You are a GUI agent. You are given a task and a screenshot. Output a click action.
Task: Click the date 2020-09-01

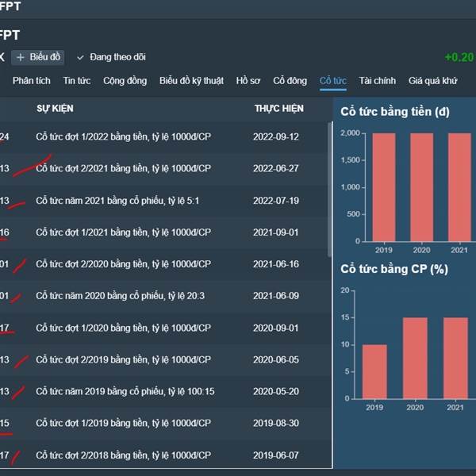276,328
